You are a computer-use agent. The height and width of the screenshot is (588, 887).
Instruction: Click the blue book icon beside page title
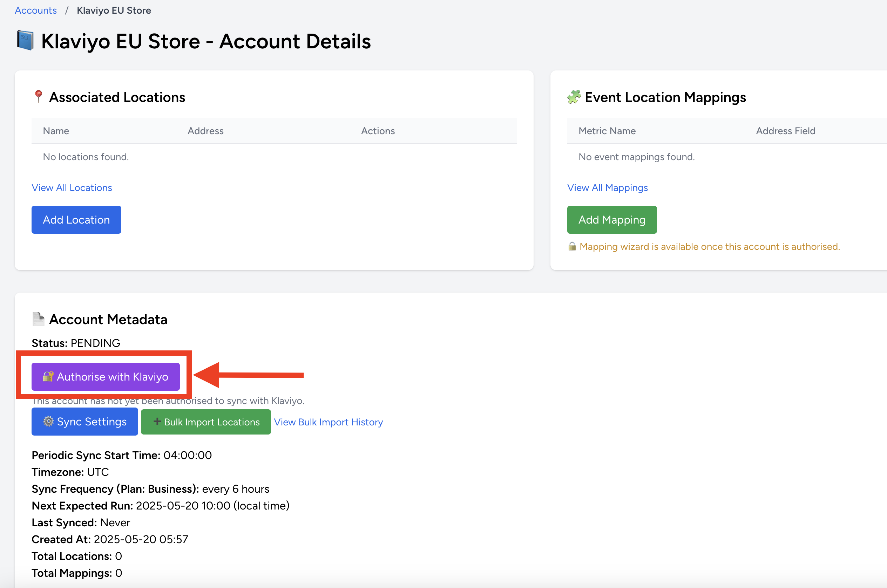click(25, 41)
